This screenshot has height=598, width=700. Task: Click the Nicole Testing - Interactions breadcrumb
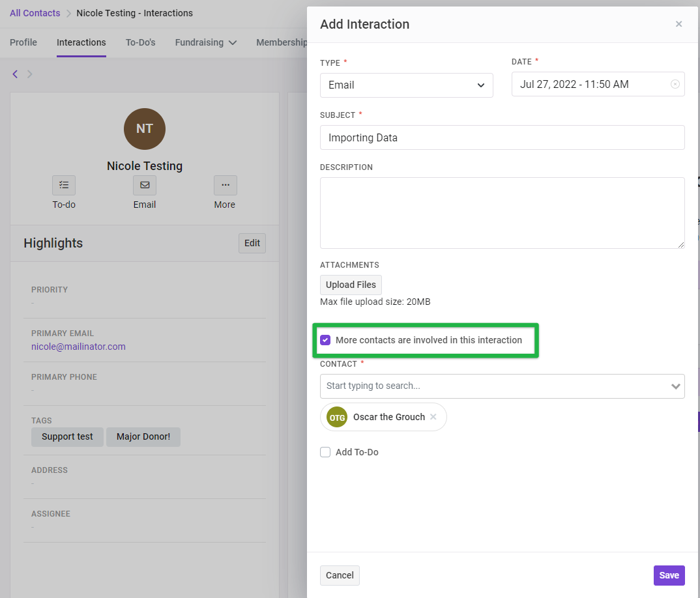[134, 13]
